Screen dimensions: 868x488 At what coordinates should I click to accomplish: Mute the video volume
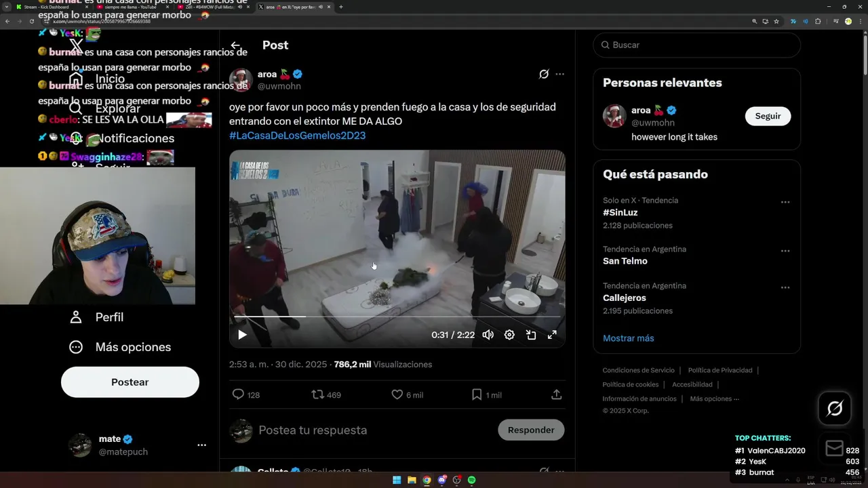click(x=488, y=335)
